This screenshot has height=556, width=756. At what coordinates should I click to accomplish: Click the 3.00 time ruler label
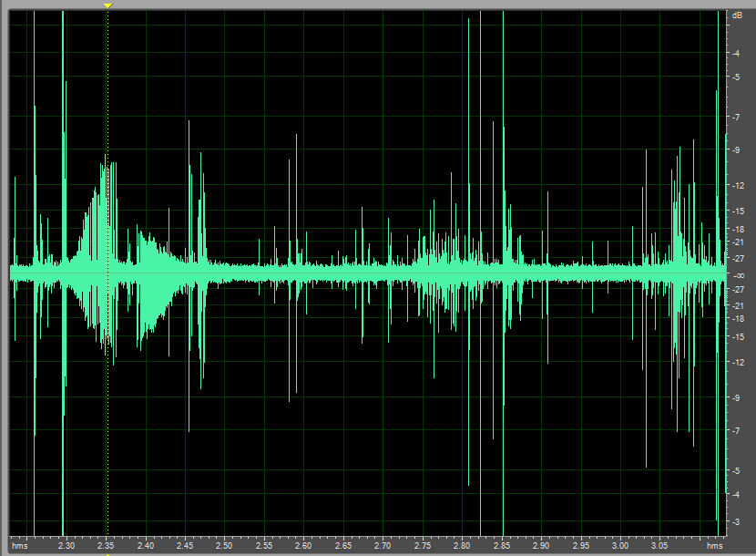(620, 546)
